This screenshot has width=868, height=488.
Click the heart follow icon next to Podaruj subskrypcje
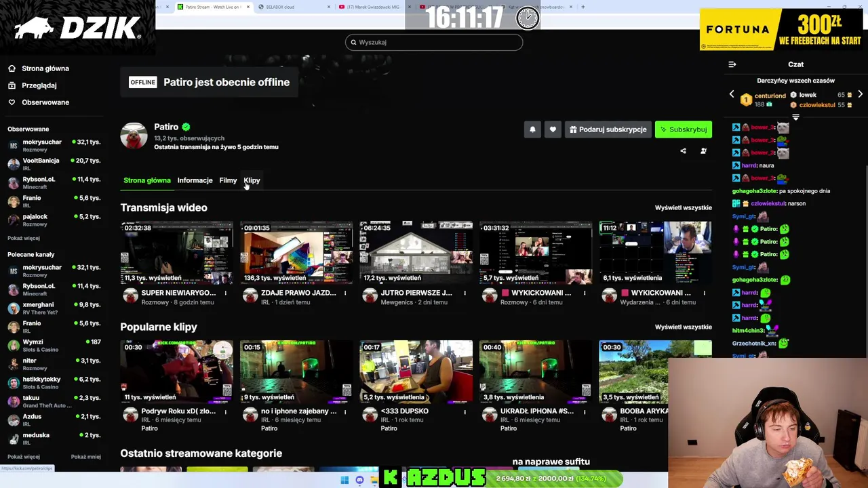(x=553, y=129)
